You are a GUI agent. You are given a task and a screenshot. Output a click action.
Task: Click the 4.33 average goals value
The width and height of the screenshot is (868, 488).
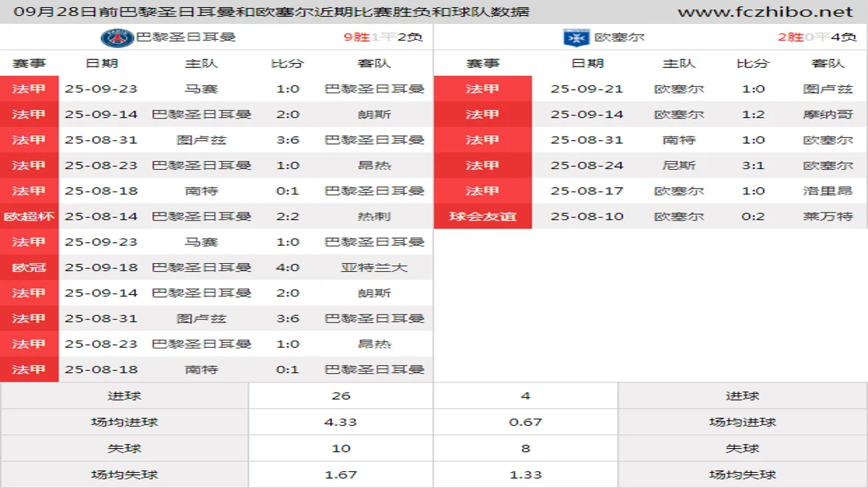341,422
